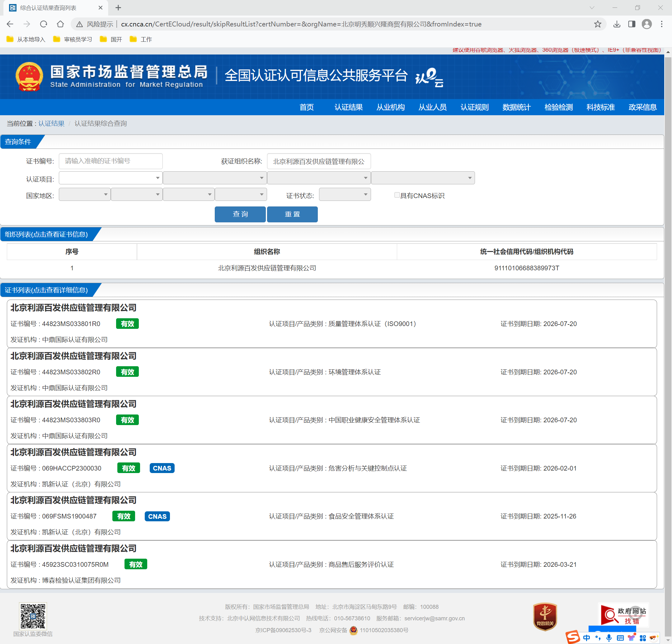The image size is (672, 644).
Task: Click the home page icon
Action: [x=60, y=24]
